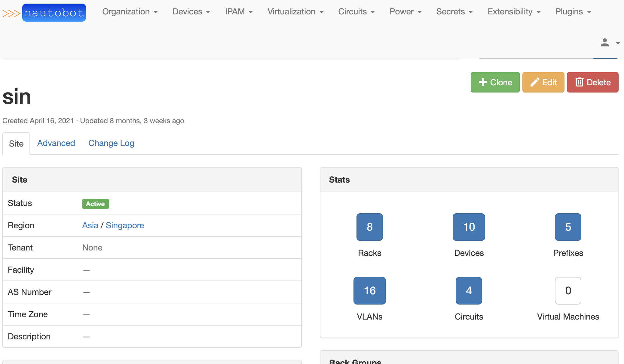The width and height of the screenshot is (624, 364).
Task: Click the Delete button with its trash icon
Action: coord(592,82)
